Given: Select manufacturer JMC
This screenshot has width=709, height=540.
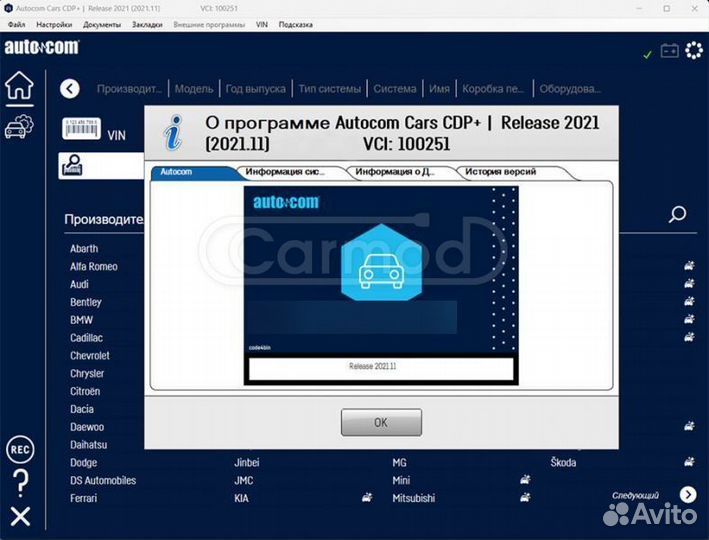Looking at the screenshot, I should coord(244,480).
